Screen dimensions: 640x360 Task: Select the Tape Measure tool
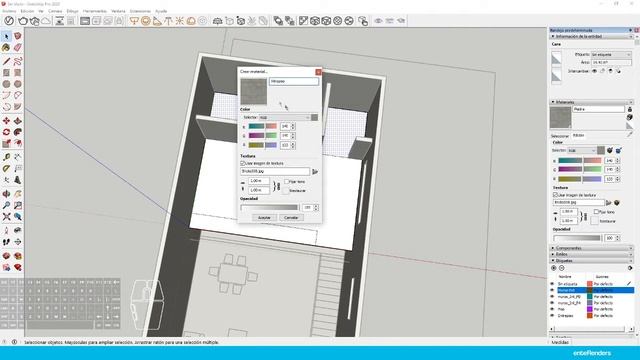pos(6,157)
